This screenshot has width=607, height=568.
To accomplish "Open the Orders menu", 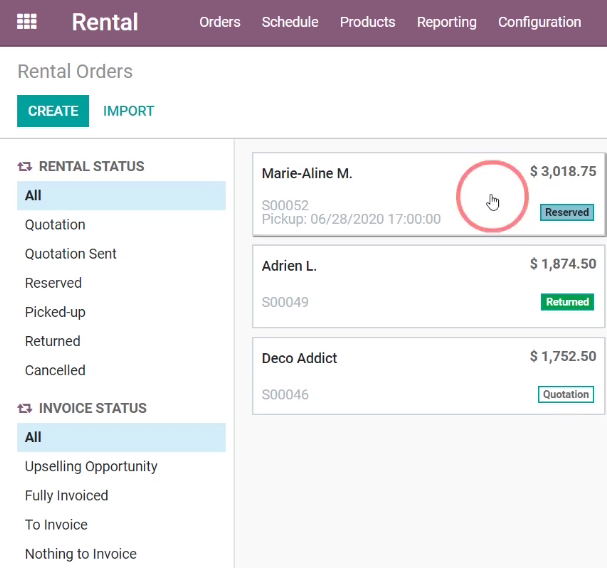I will coord(220,22).
